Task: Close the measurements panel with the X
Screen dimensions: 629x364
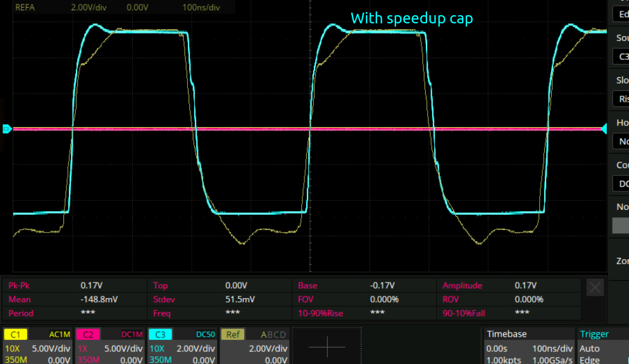Action: click(x=595, y=288)
